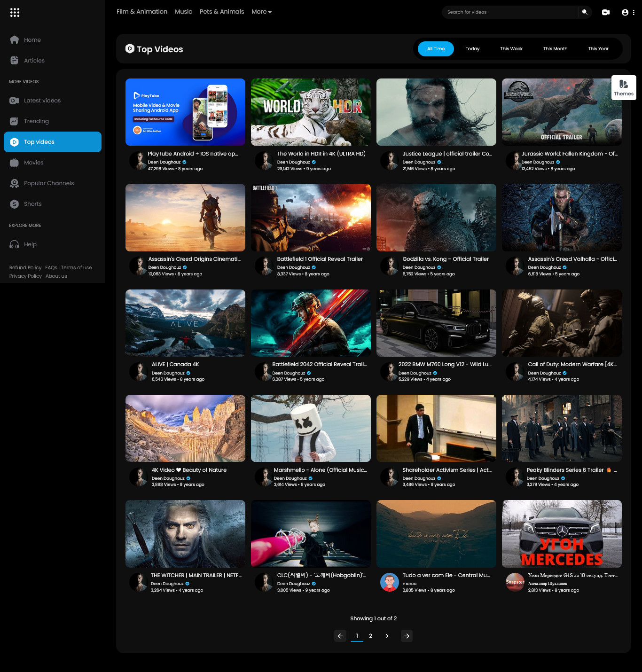Open the Pets & Animals category
642x672 pixels.
pos(222,12)
